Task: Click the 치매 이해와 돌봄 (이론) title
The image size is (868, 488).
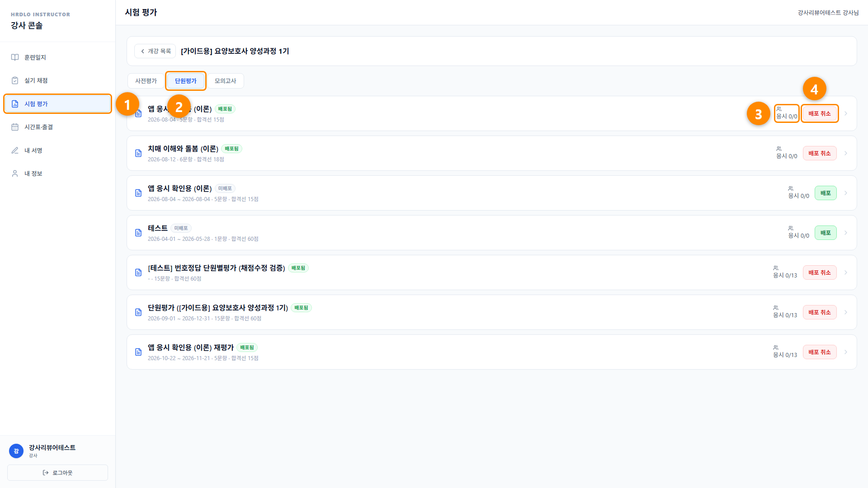Action: pos(183,149)
